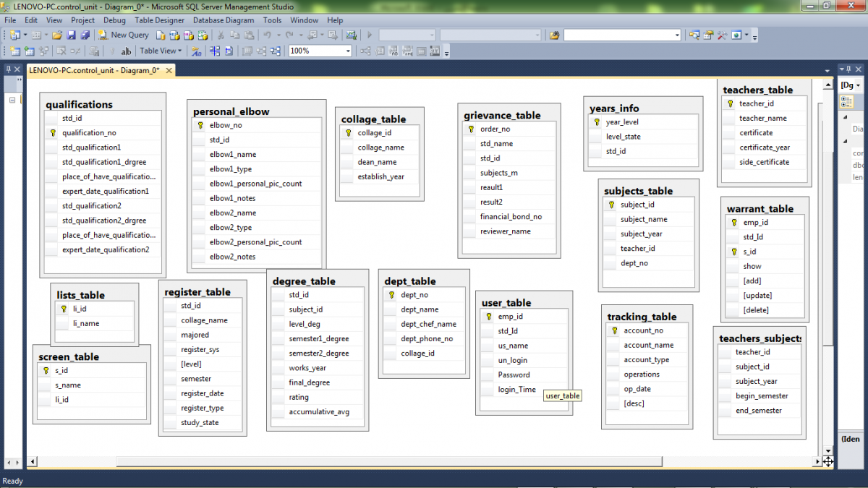
Task: Select the emp_id column in warrant_table
Action: (755, 223)
